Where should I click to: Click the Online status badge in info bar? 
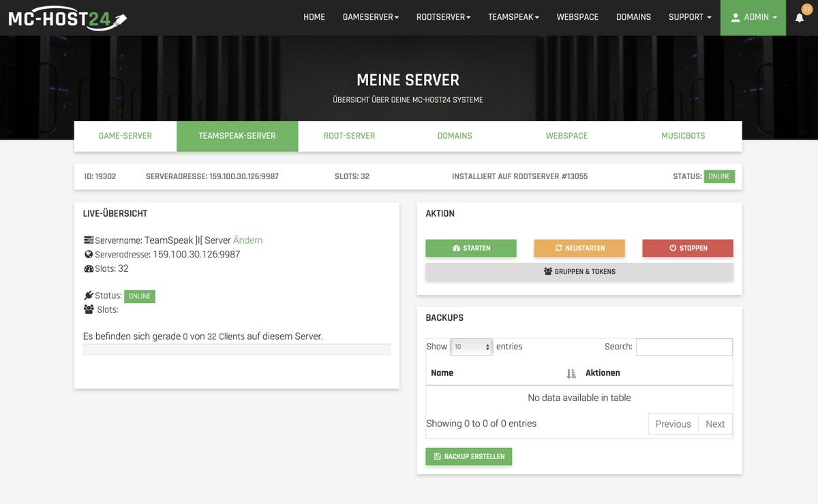(x=719, y=176)
